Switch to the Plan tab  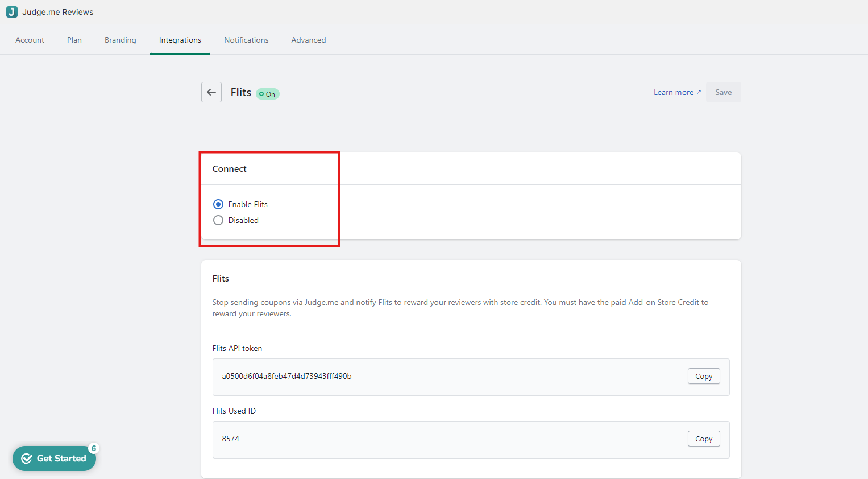[x=74, y=40]
